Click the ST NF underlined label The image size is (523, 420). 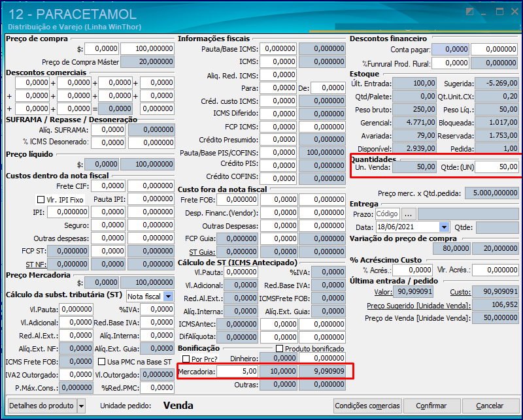point(36,265)
